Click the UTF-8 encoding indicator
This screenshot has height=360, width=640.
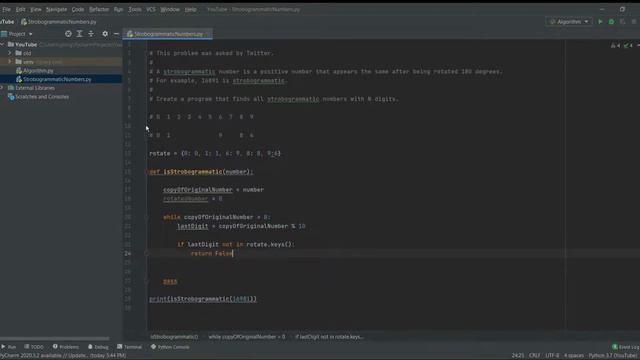tap(552, 356)
